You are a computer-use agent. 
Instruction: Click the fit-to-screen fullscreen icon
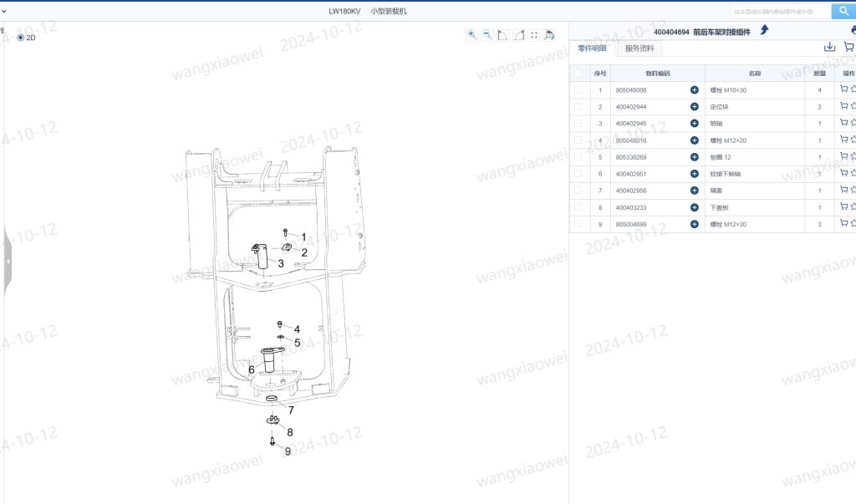pos(534,35)
